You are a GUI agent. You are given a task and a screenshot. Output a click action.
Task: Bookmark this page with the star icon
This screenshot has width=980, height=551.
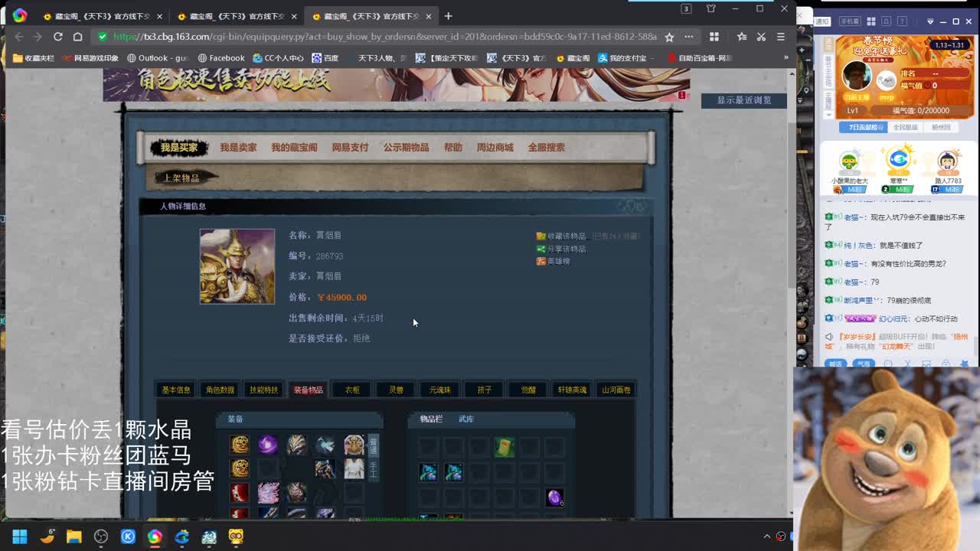669,37
